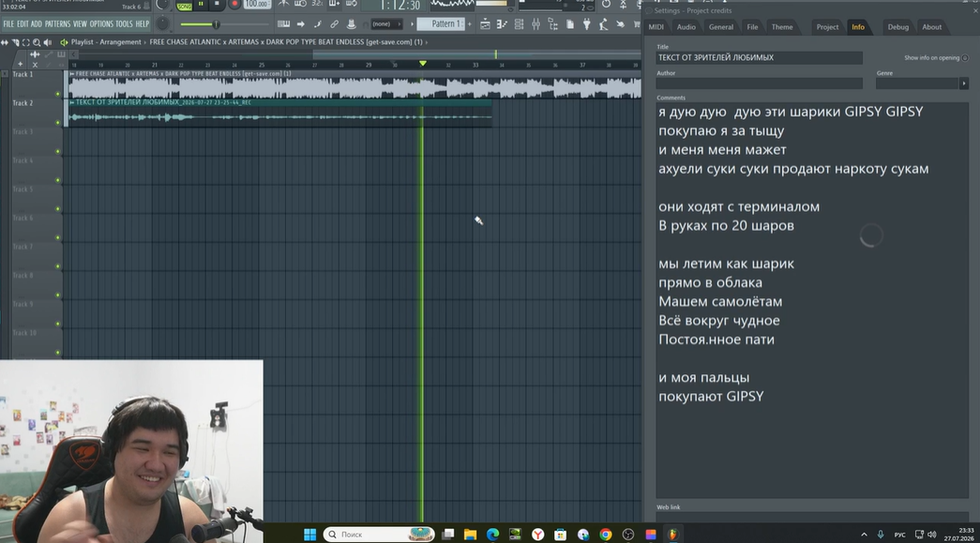Enable Show info on opening
Screen dimensions: 980x543
(x=965, y=58)
